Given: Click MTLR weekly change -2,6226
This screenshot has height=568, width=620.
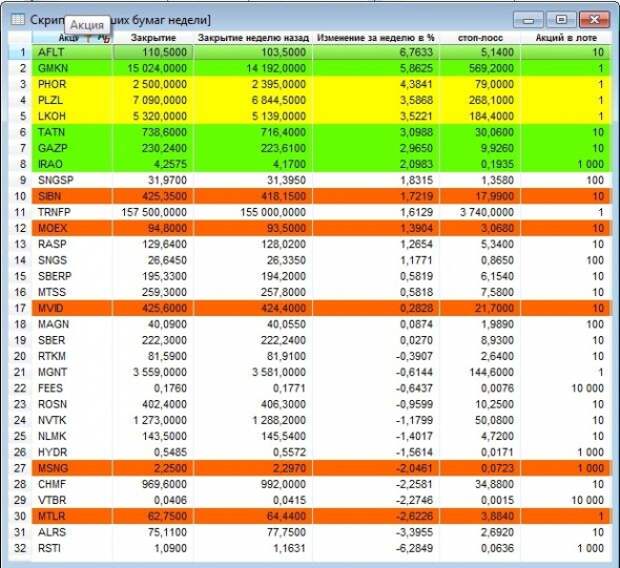Looking at the screenshot, I should (x=376, y=516).
